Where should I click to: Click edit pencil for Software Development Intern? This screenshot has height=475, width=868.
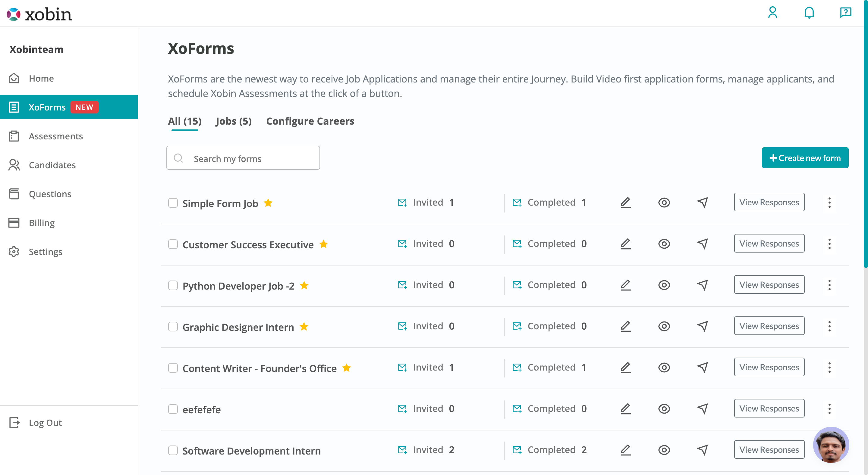point(626,450)
